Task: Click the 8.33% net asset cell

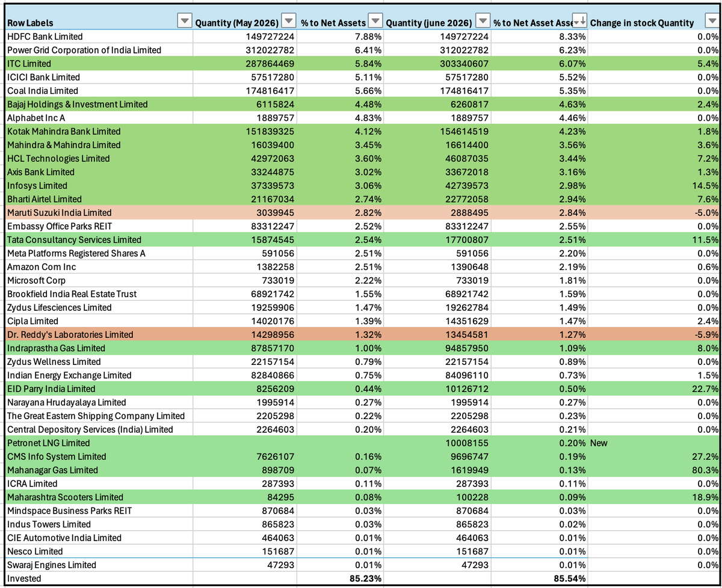Action: coord(539,37)
